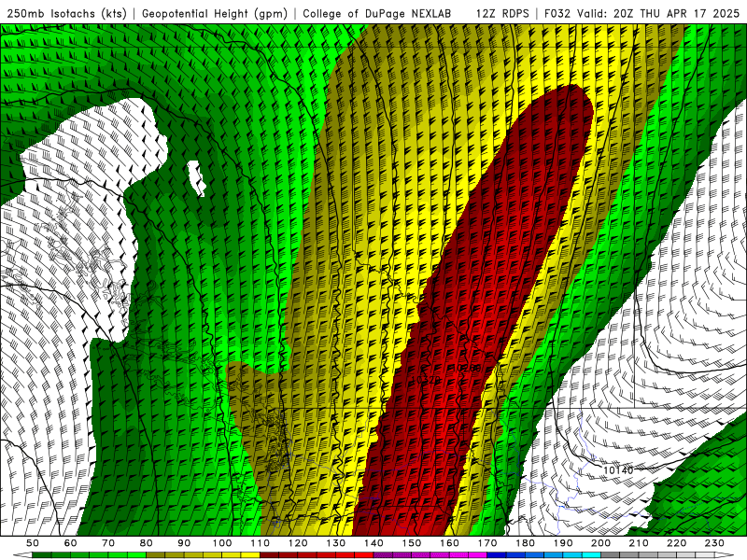The height and width of the screenshot is (560, 747).
Task: Click the 170 value on the color scale
Action: click(487, 543)
